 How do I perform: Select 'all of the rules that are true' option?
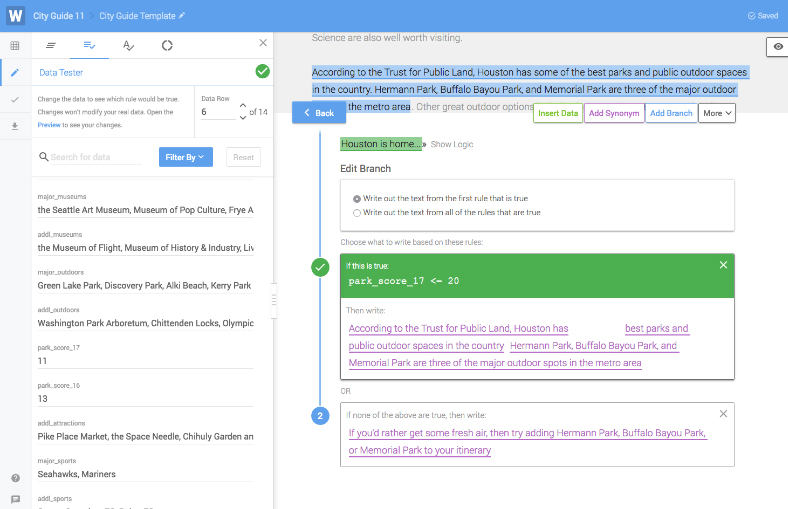pyautogui.click(x=358, y=212)
